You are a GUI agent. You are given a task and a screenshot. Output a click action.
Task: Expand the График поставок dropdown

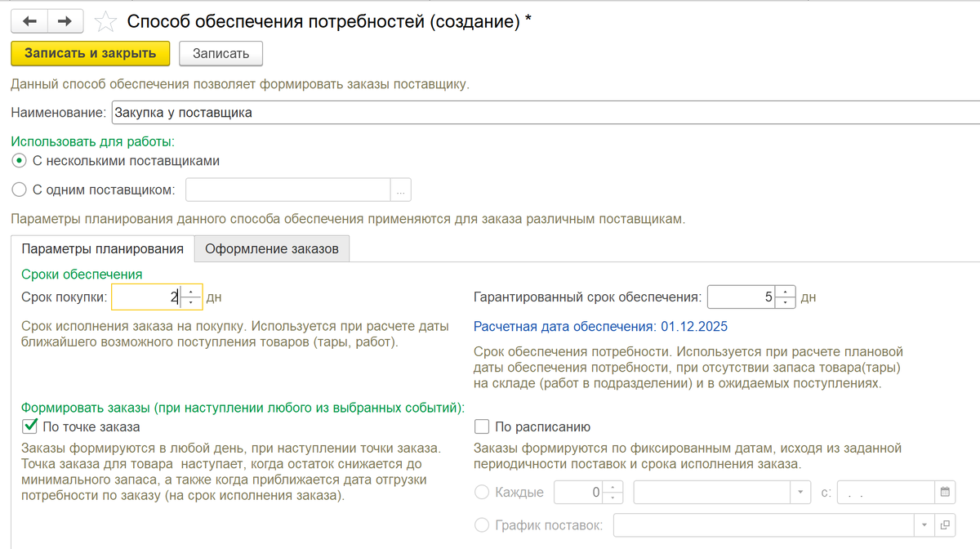pyautogui.click(x=923, y=524)
